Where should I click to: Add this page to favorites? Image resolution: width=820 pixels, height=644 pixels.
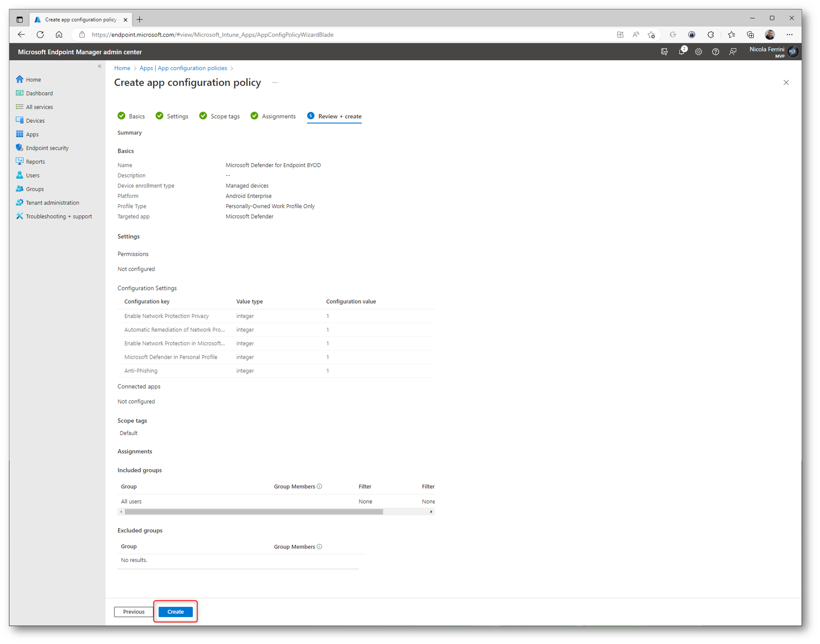651,35
